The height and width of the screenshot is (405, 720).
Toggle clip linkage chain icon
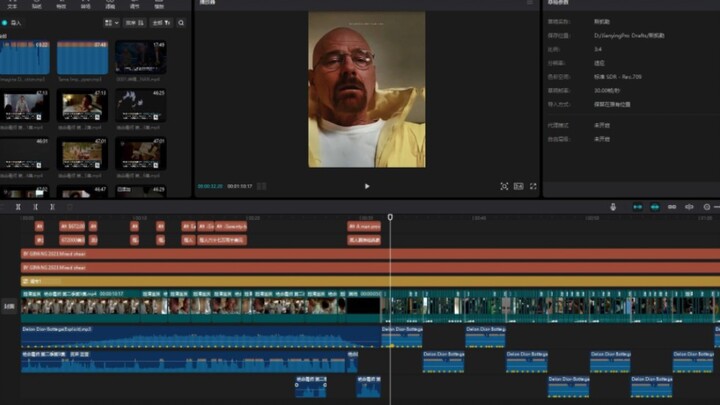(672, 207)
